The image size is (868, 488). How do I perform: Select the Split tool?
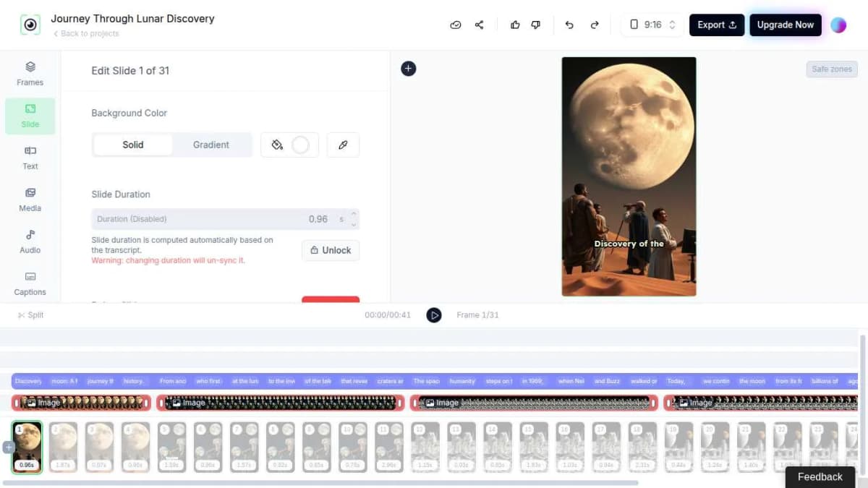pos(31,315)
